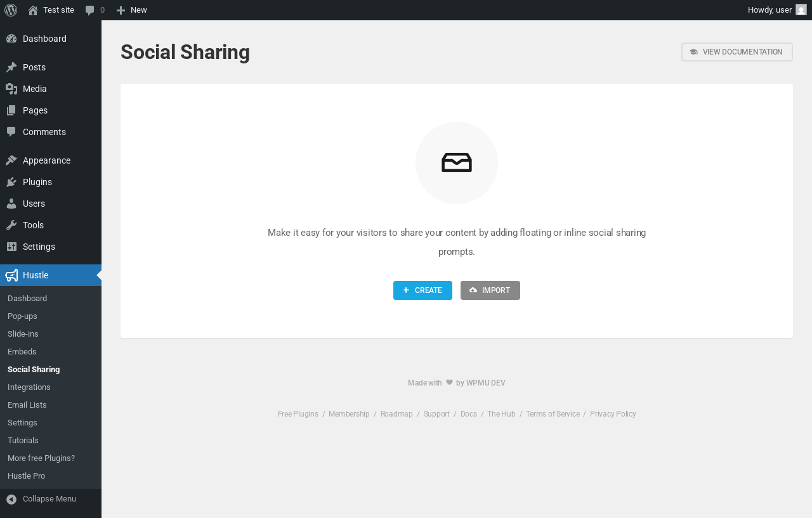Go to Integrations submenu

click(x=51, y=387)
